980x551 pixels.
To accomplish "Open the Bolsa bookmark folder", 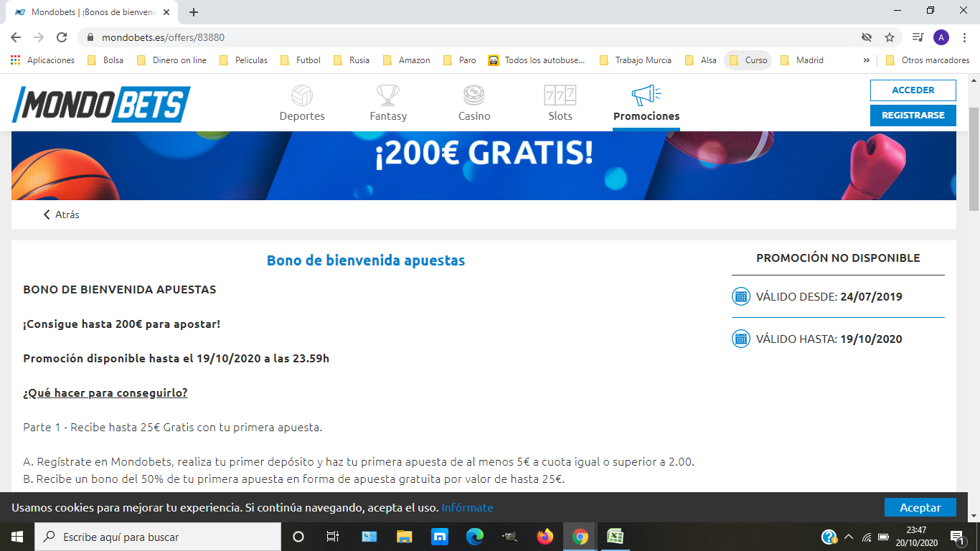I will click(x=105, y=60).
